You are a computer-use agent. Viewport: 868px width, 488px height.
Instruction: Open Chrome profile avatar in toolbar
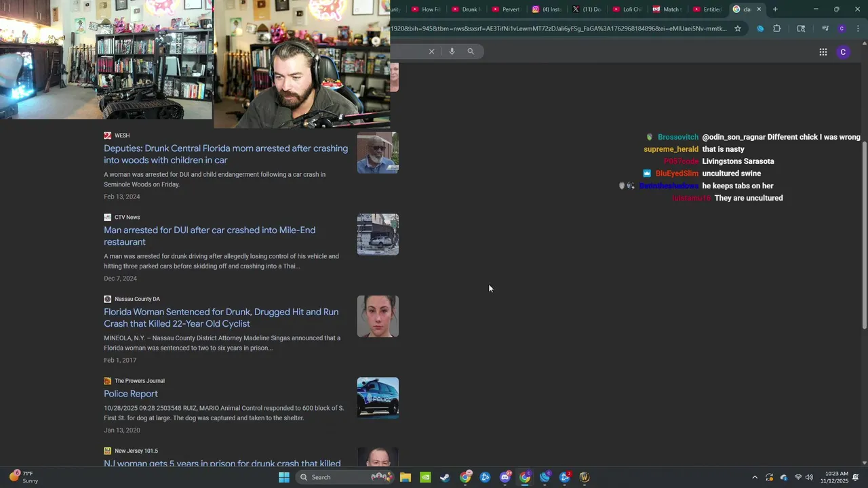pyautogui.click(x=842, y=28)
